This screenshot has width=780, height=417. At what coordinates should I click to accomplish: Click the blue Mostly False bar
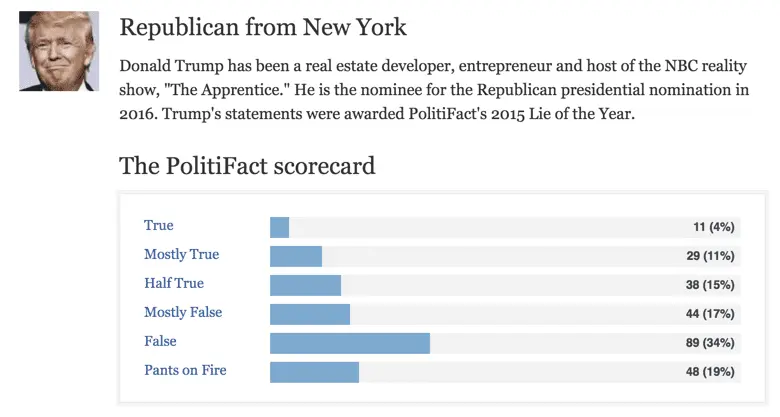tap(310, 314)
